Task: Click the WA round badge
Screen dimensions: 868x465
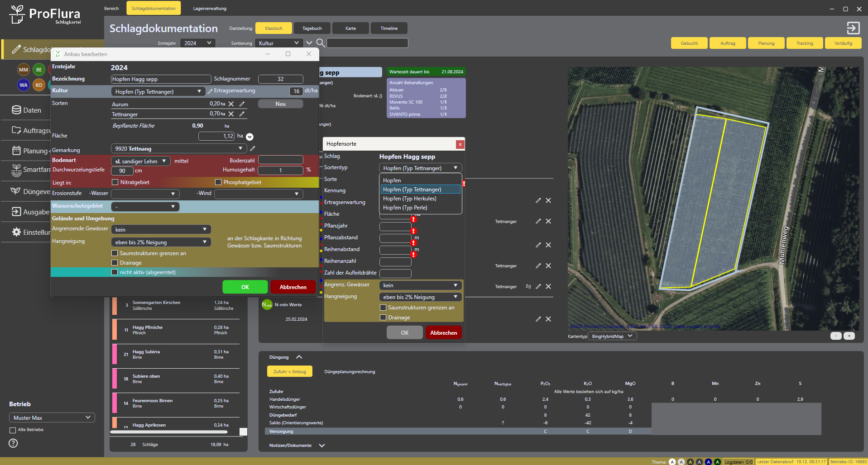Action: 24,85
